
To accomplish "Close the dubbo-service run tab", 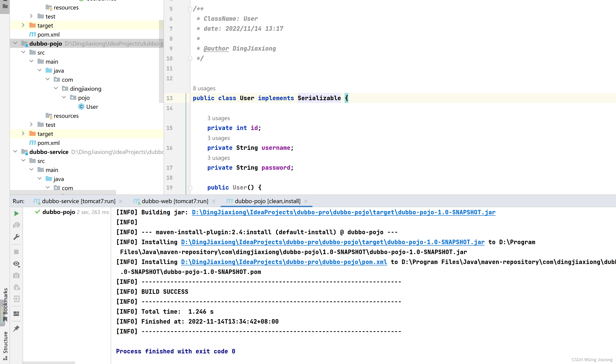I will (121, 201).
